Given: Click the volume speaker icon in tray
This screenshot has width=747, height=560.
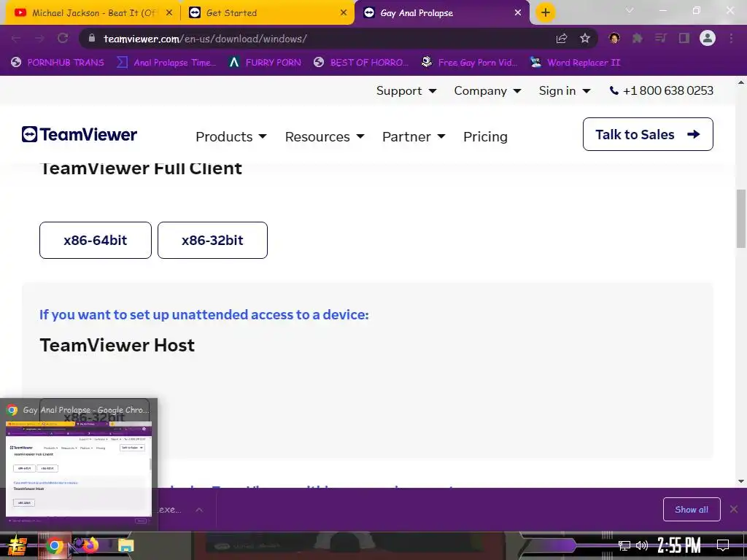Looking at the screenshot, I should point(642,545).
